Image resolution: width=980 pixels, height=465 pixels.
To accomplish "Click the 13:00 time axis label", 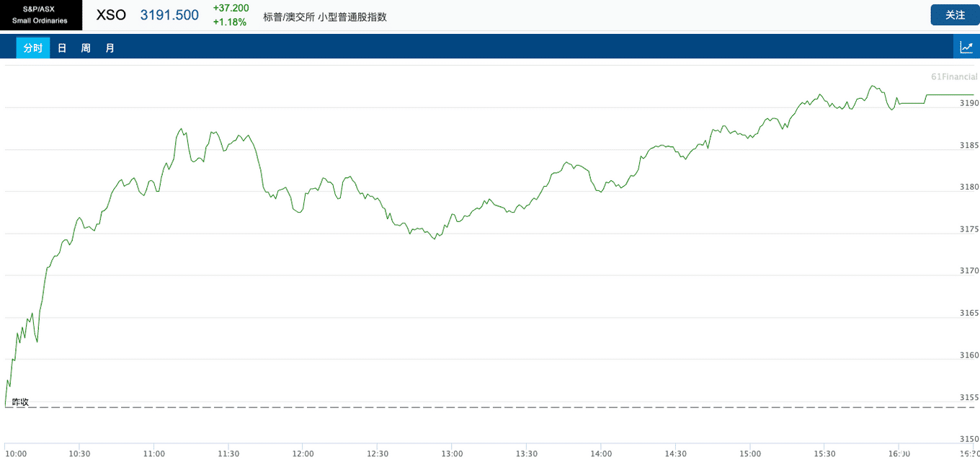I will pos(452,453).
